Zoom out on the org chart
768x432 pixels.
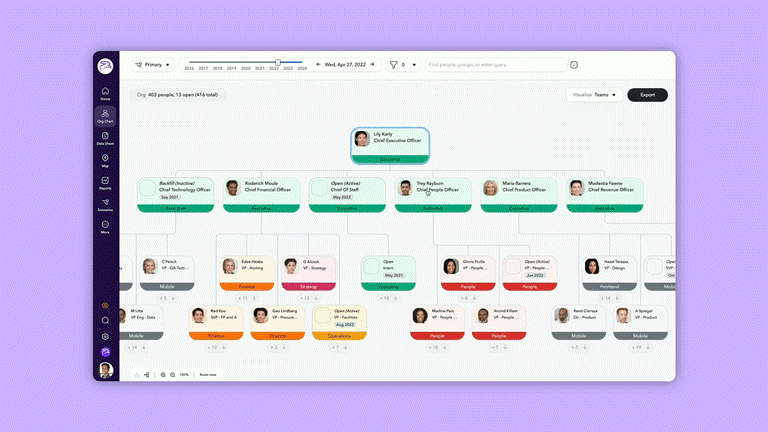tap(173, 375)
